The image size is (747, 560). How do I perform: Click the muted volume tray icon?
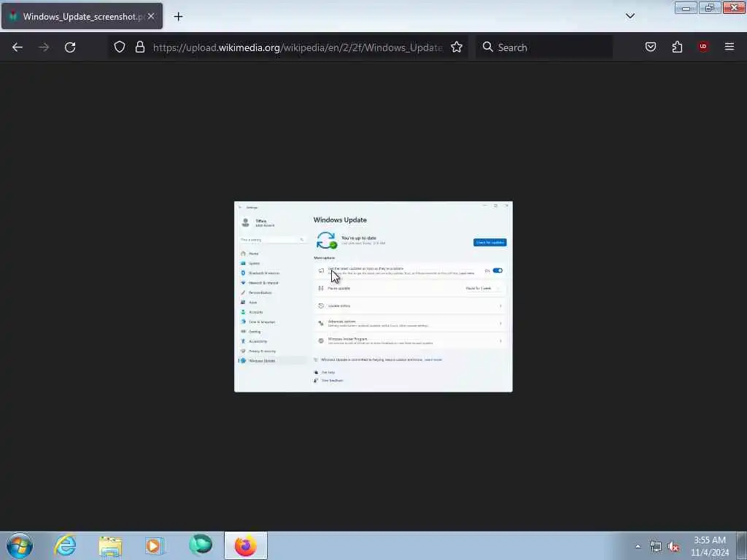tap(673, 547)
